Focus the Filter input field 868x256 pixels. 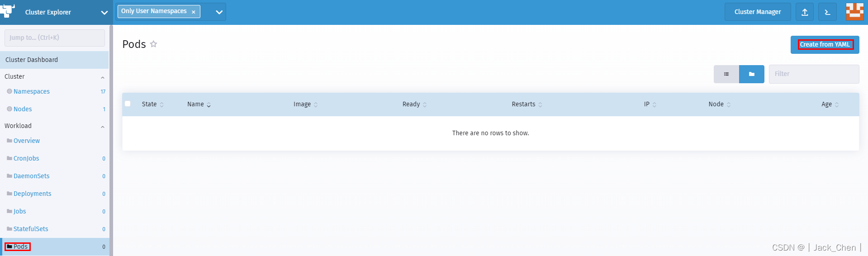(x=814, y=74)
